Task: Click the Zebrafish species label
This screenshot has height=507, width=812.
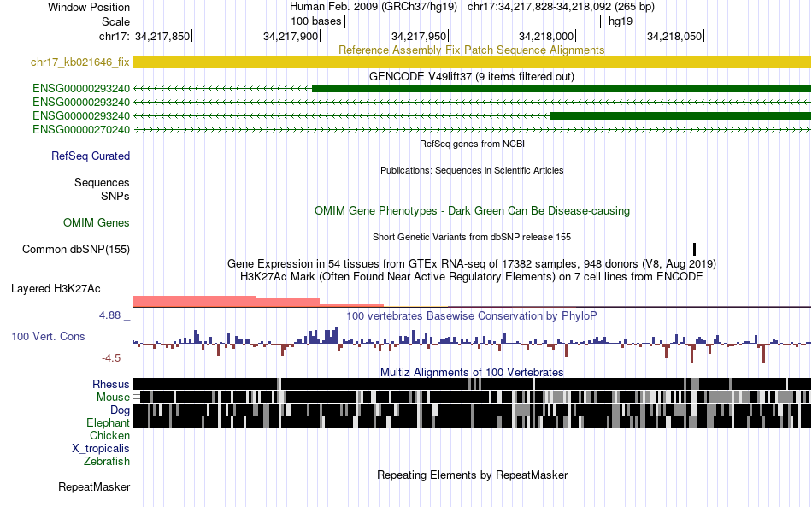Action: pos(107,461)
